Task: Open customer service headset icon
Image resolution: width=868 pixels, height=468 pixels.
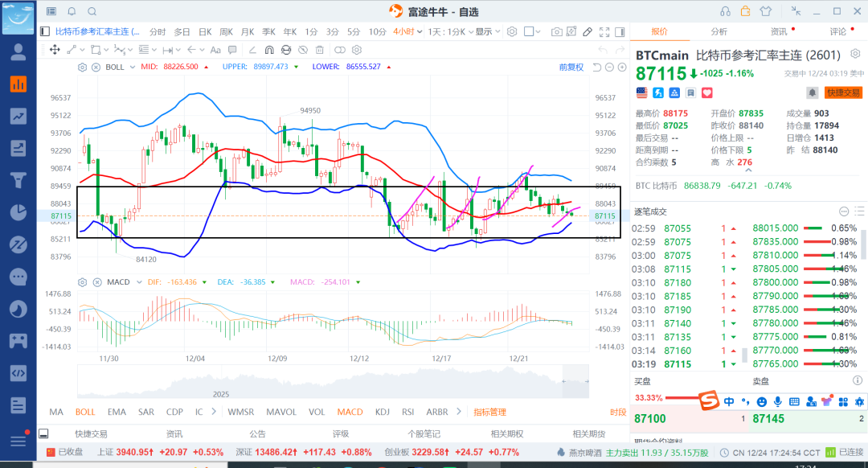Action: (725, 11)
